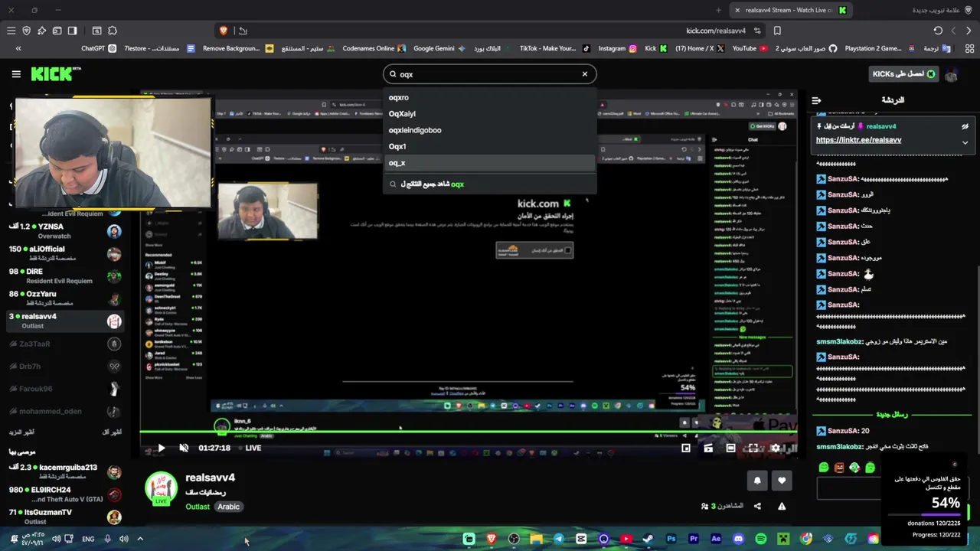
Task: Open a new browser tab
Action: click(718, 10)
